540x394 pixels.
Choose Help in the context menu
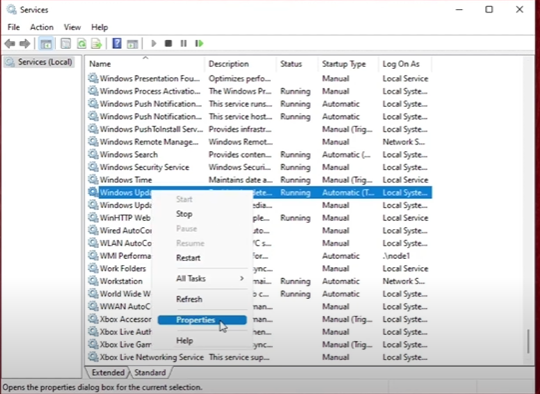click(x=202, y=341)
